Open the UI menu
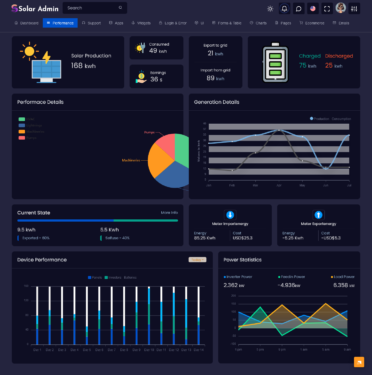 [x=199, y=23]
